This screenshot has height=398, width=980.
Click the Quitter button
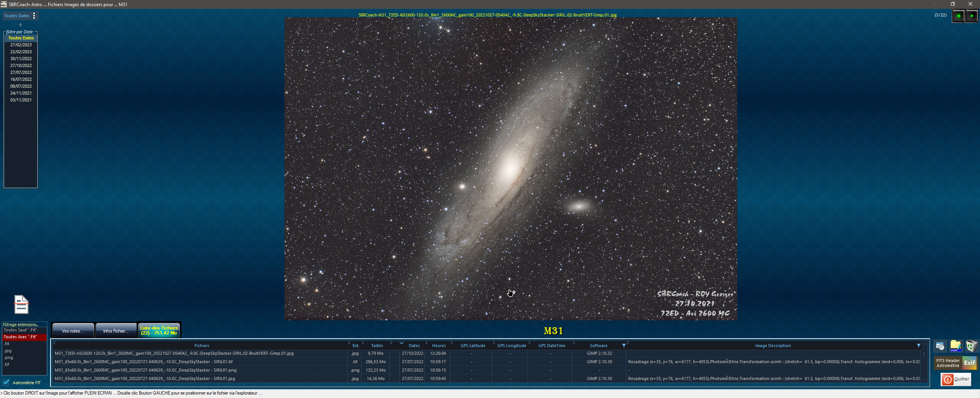(956, 379)
